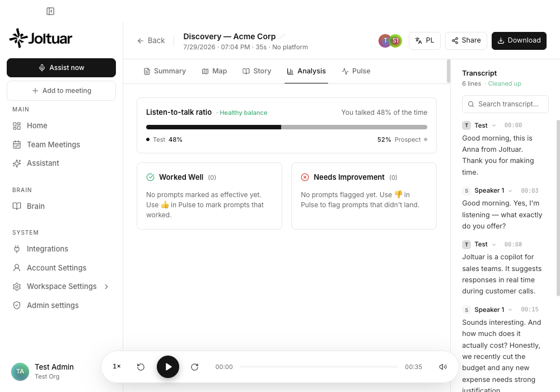Viewport: 560px width, 392px height.
Task: Jump to transcript timestamp 00:15
Action: [x=530, y=310]
